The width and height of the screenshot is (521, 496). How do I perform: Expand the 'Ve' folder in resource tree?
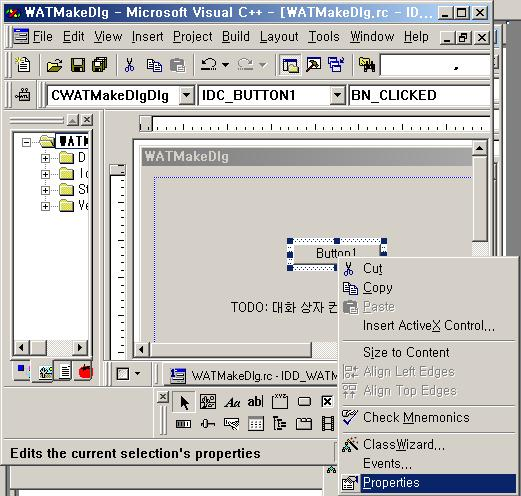[x=45, y=206]
